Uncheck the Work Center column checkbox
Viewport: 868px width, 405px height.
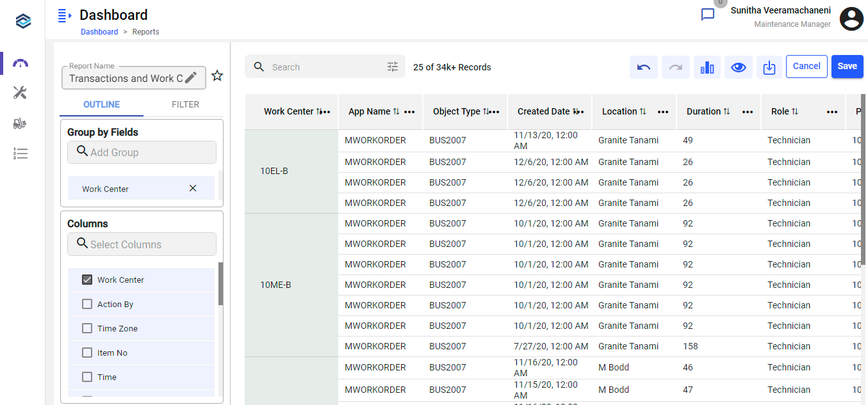pos(87,280)
